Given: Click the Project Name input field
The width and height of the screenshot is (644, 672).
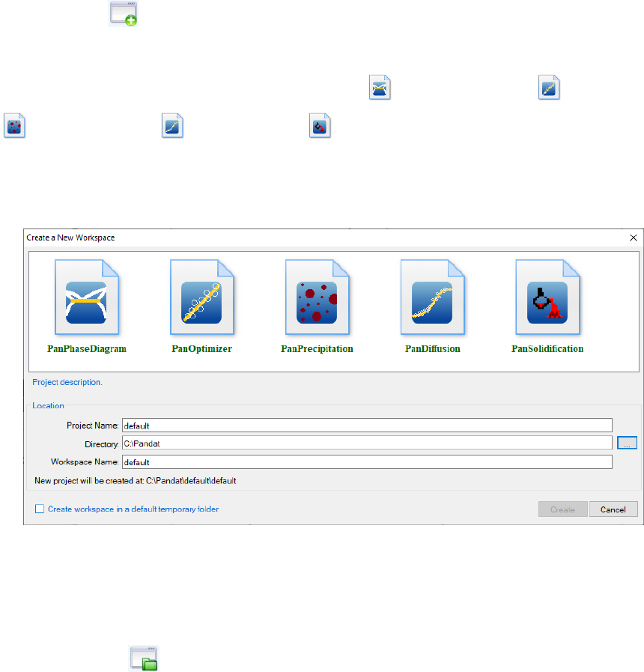Looking at the screenshot, I should pos(367,426).
